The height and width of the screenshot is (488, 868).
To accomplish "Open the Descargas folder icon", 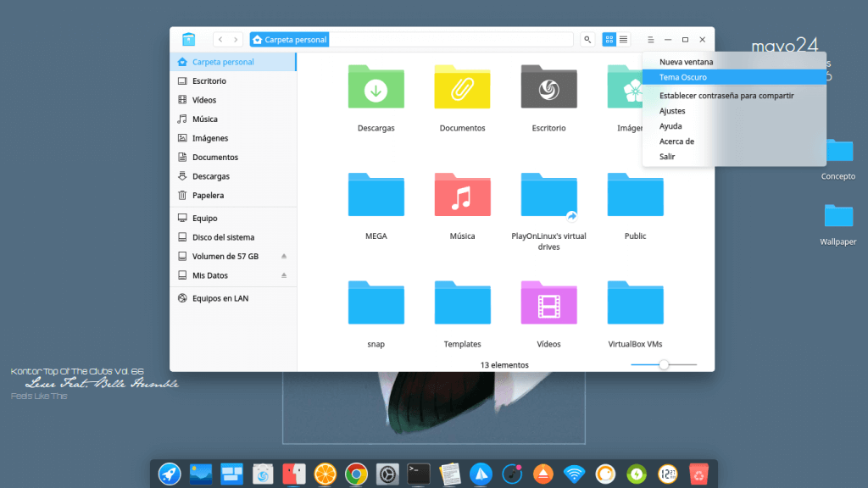I will tap(376, 87).
